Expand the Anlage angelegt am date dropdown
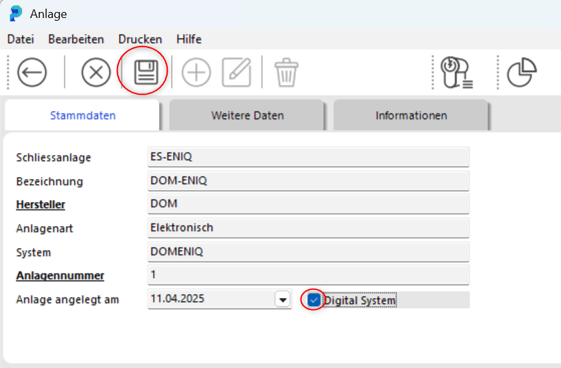The width and height of the screenshot is (561, 368). point(283,299)
